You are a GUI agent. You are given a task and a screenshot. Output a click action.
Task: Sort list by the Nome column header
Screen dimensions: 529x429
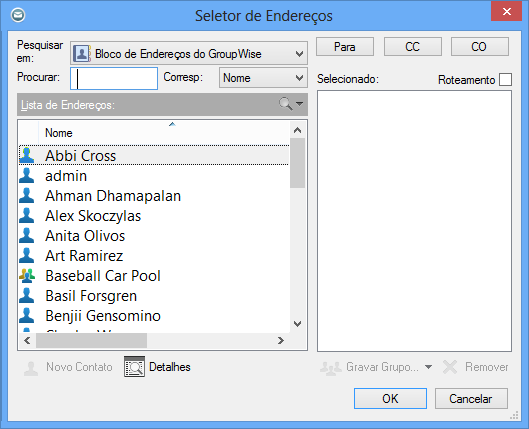(x=164, y=133)
